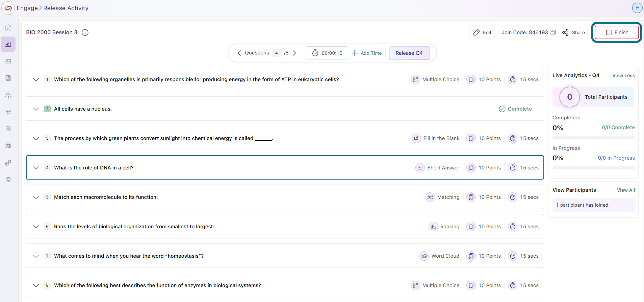Expand question 8 about enzymes
The image size is (644, 302).
click(x=36, y=285)
